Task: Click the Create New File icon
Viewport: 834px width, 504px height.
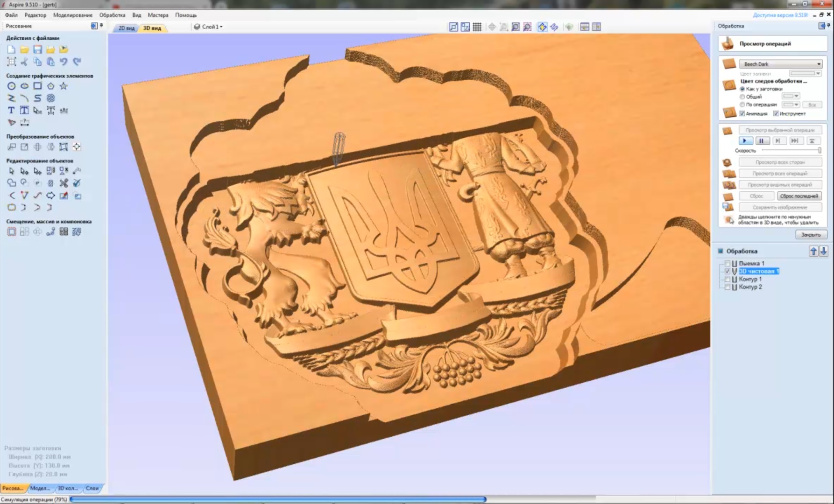Action: click(x=11, y=49)
